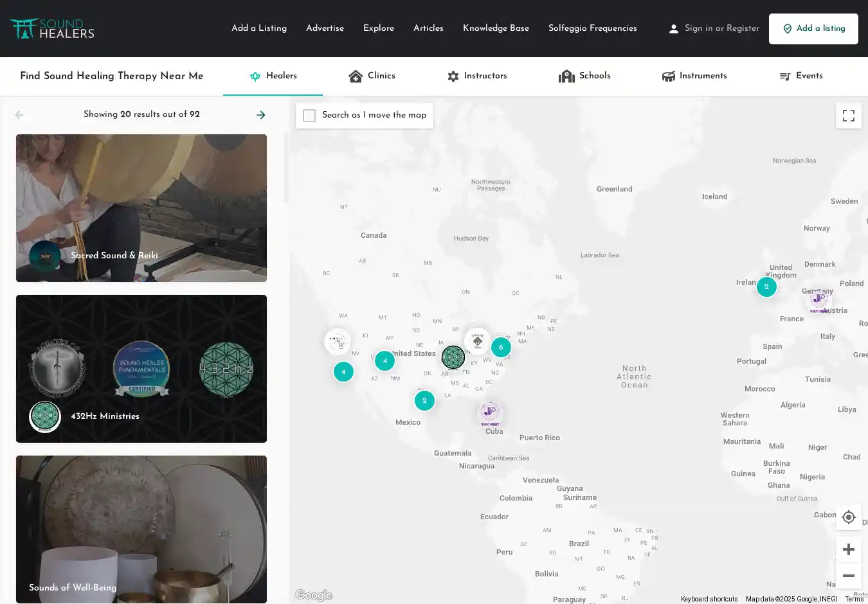This screenshot has height=604, width=868.
Task: Open the Knowledge Base menu
Action: pyautogui.click(x=496, y=28)
